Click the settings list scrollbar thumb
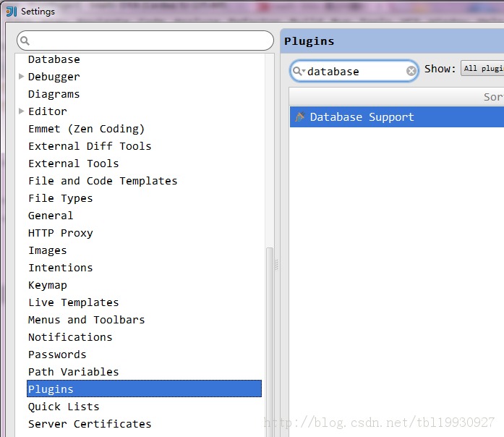 click(x=270, y=341)
